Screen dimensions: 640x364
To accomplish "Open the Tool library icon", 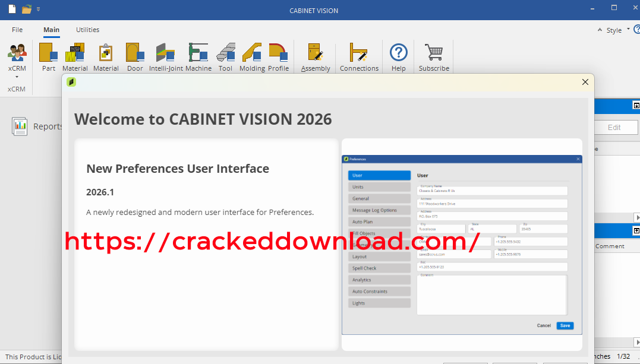I will click(225, 52).
